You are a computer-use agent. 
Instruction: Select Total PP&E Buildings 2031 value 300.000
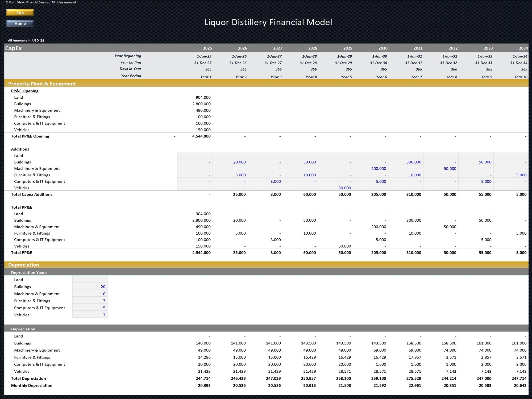[414, 220]
